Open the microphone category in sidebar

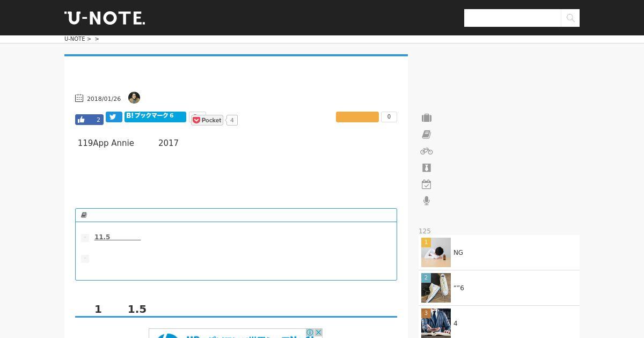coord(427,201)
